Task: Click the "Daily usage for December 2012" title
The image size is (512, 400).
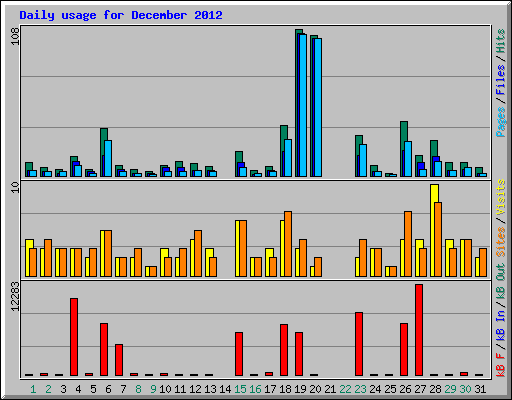Action: coord(121,15)
